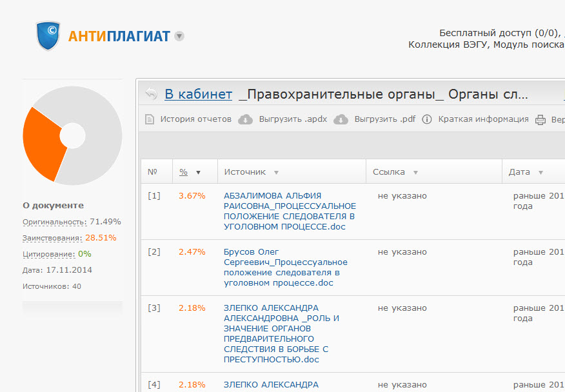This screenshot has width=565, height=392.
Task: Open source Брусов Олег Сергеевич document
Action: coord(285,268)
